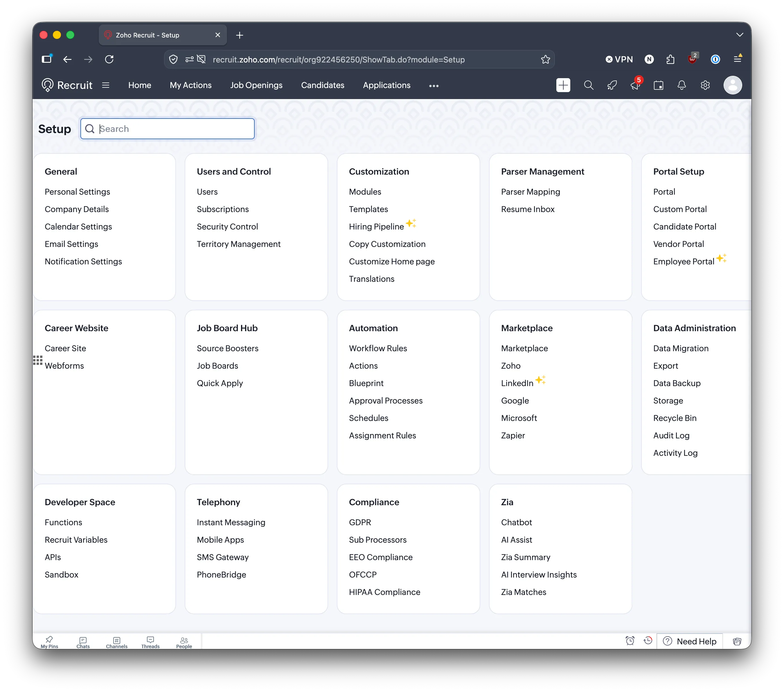This screenshot has height=692, width=784.
Task: Click the grid apps icon on left edge
Action: pyautogui.click(x=37, y=360)
